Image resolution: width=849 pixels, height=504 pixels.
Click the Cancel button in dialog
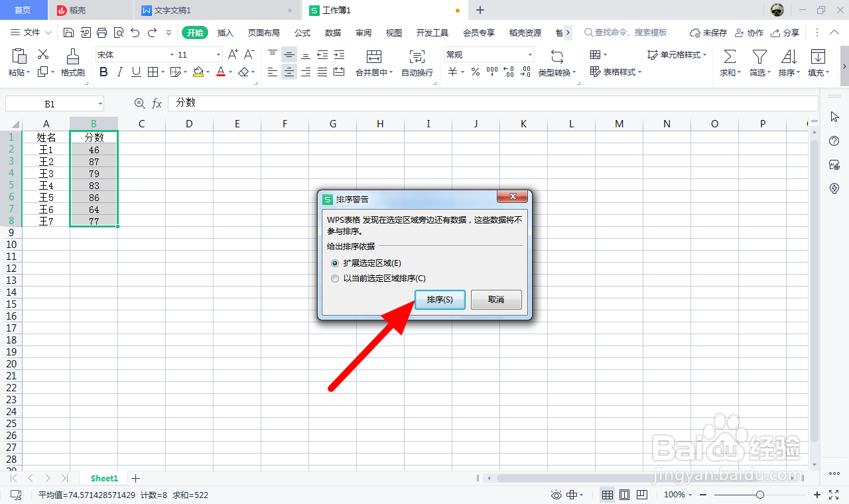496,300
